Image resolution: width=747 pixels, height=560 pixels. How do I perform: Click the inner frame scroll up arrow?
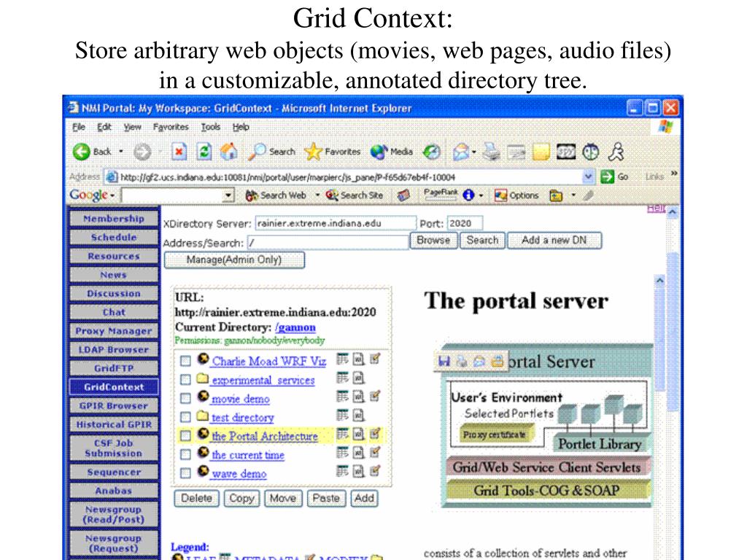pos(659,281)
